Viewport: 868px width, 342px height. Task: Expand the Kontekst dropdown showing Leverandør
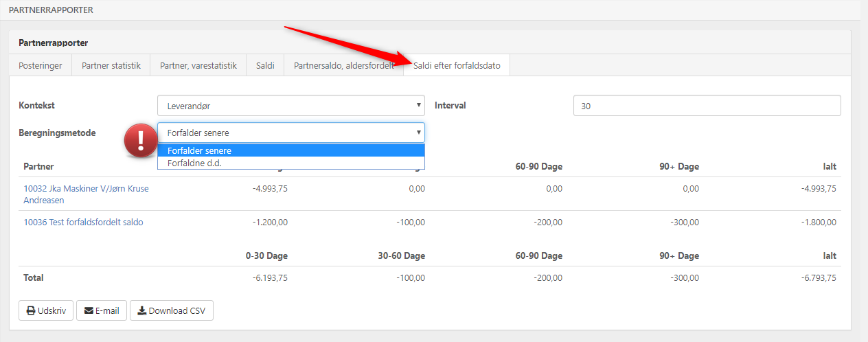290,106
